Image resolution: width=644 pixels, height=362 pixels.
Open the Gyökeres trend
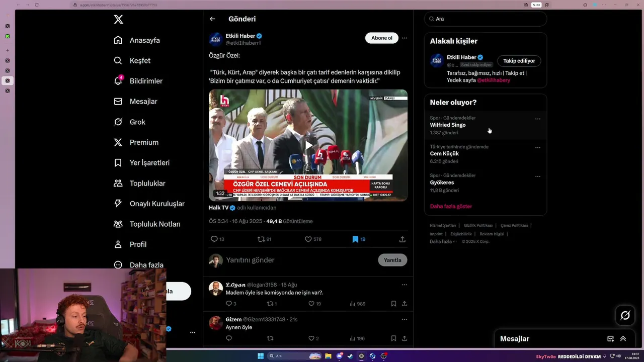485,183
